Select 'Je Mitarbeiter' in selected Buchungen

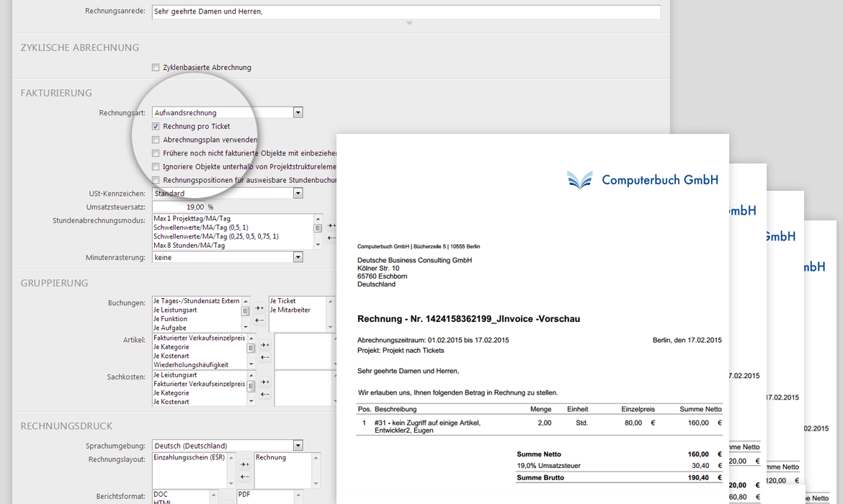pyautogui.click(x=290, y=310)
